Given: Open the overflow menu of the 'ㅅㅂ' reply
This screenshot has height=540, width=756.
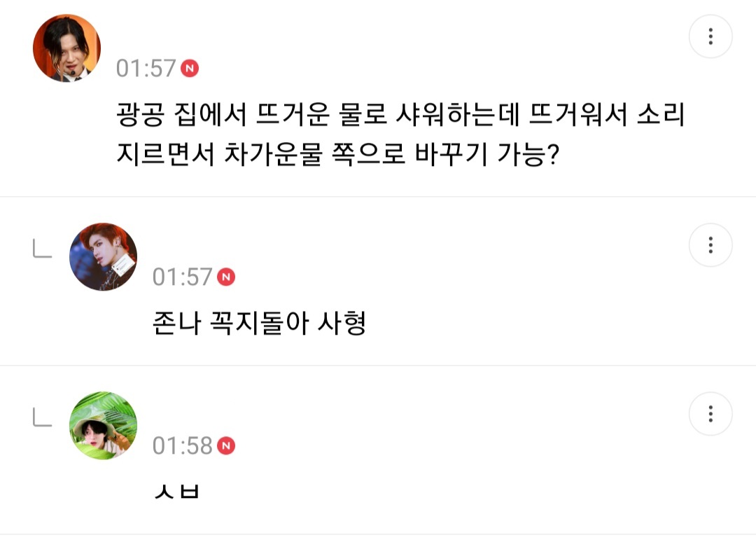Looking at the screenshot, I should coord(710,414).
